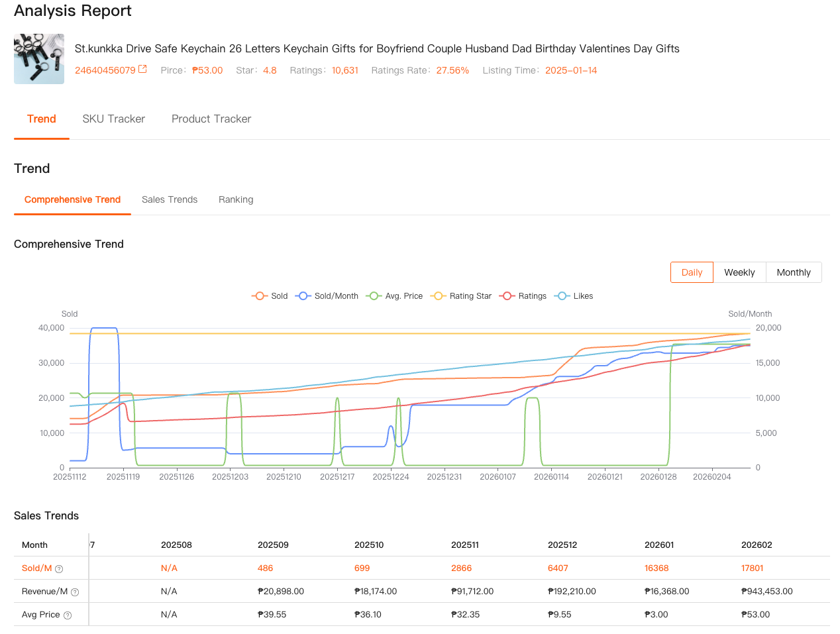The width and height of the screenshot is (840, 634).
Task: Switch to the Sales Trends sub-tab
Action: [x=170, y=199]
